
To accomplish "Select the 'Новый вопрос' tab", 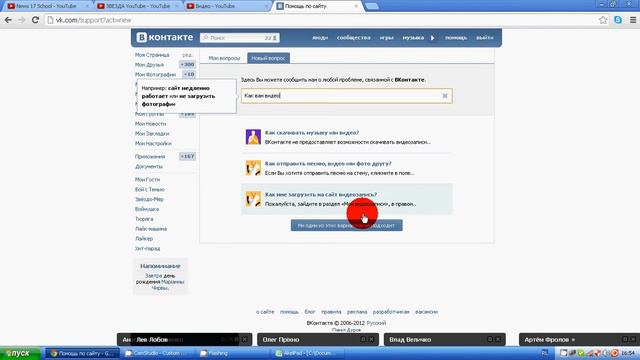I will [x=268, y=58].
